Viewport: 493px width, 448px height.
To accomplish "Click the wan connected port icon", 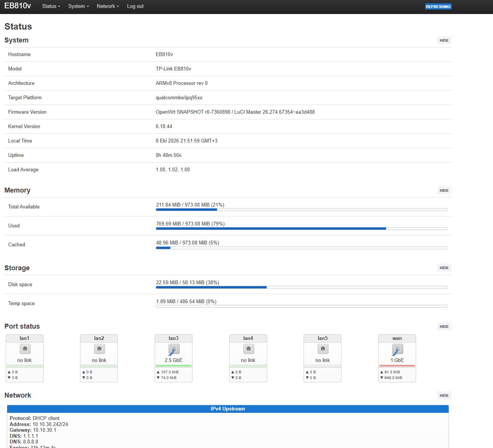I will tap(397, 349).
